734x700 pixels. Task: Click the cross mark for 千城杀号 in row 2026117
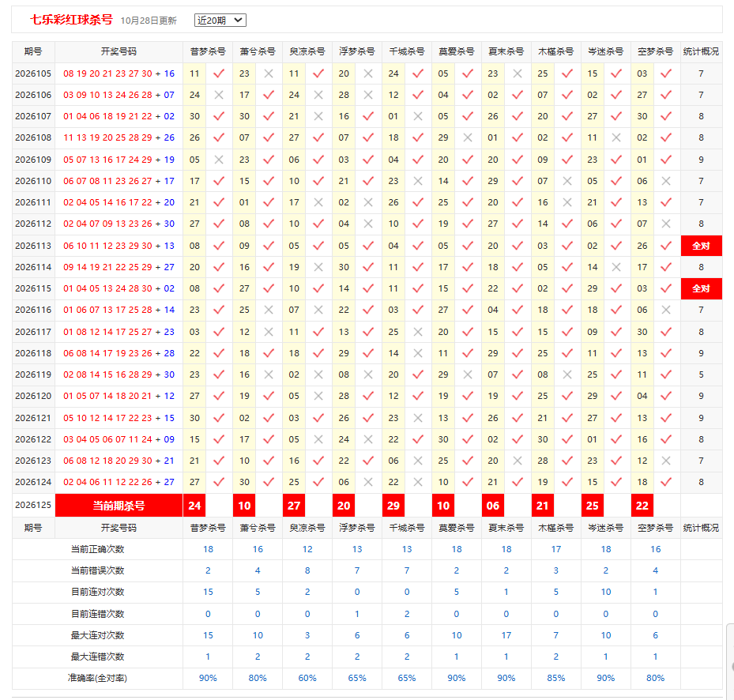[417, 332]
